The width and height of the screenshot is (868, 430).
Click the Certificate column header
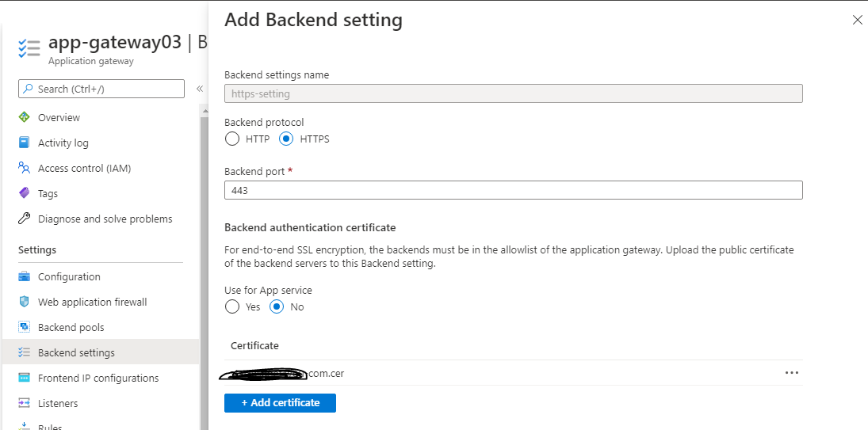[254, 345]
